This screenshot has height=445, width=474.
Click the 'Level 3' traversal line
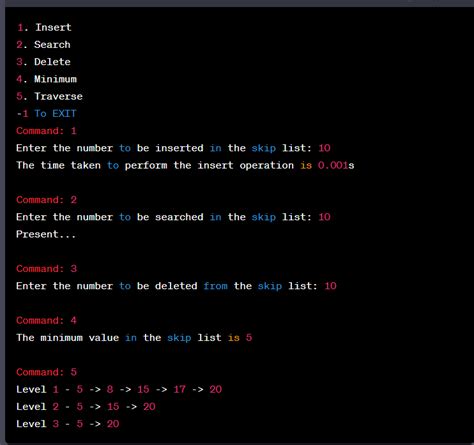(x=68, y=424)
